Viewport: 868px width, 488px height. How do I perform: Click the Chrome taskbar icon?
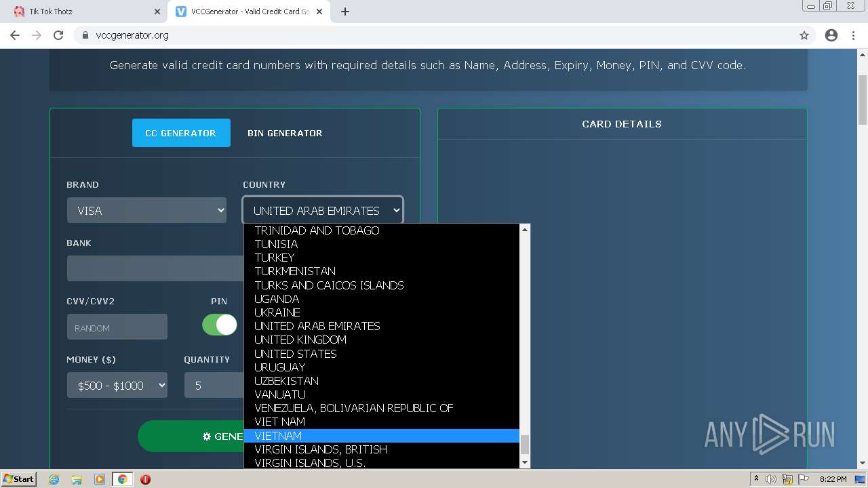123,479
